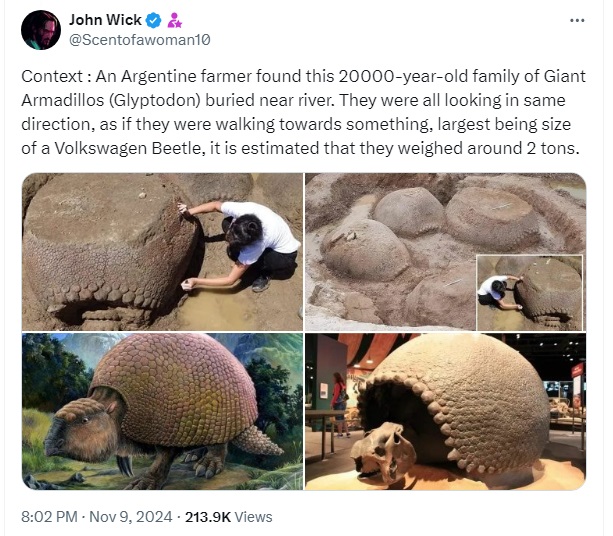This screenshot has width=613, height=536.
Task: Click the pink subscriber badge icon
Action: (x=174, y=20)
